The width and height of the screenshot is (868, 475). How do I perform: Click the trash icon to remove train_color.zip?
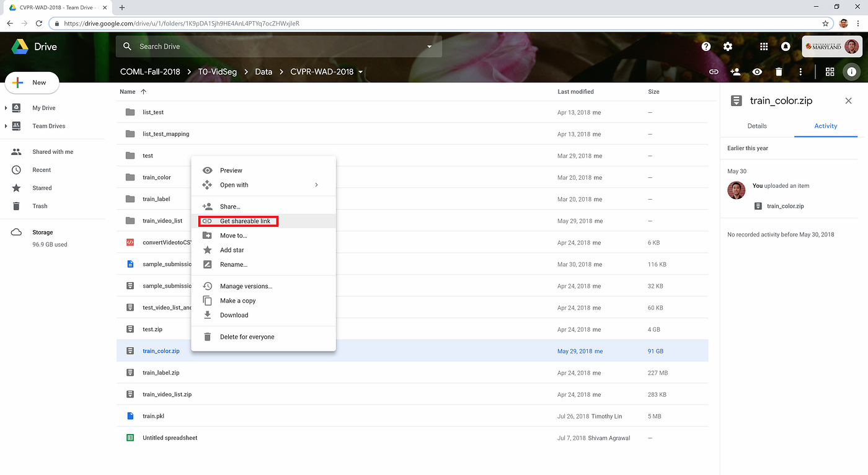click(779, 71)
